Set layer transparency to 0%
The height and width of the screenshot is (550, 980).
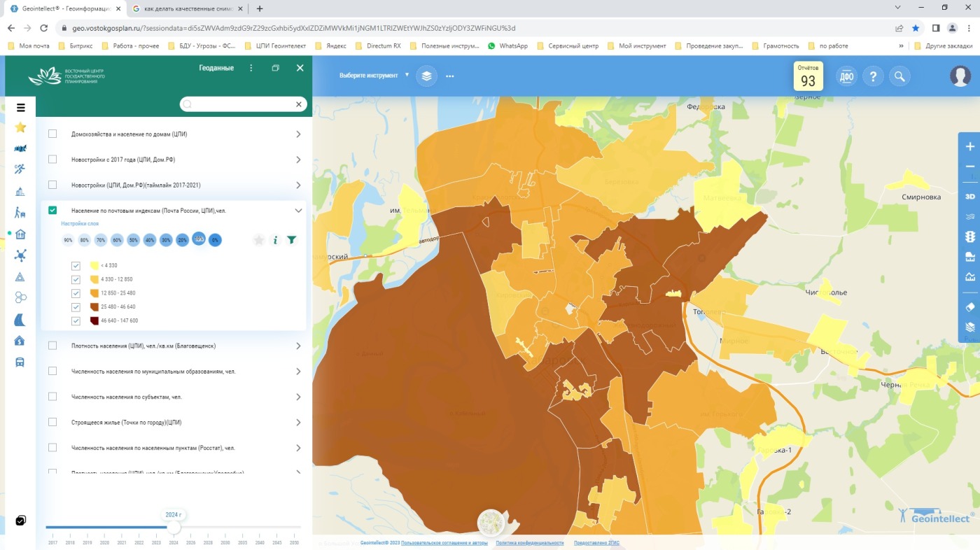pos(215,240)
